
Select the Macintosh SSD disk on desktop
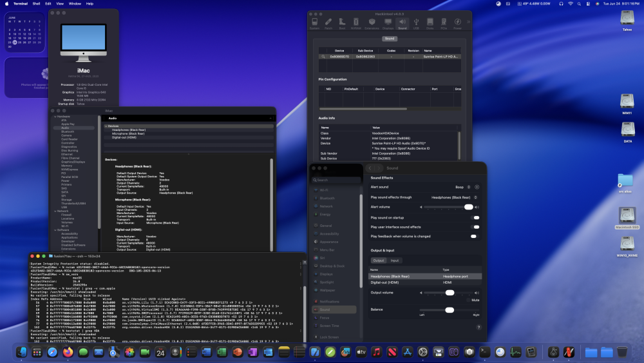pyautogui.click(x=627, y=218)
